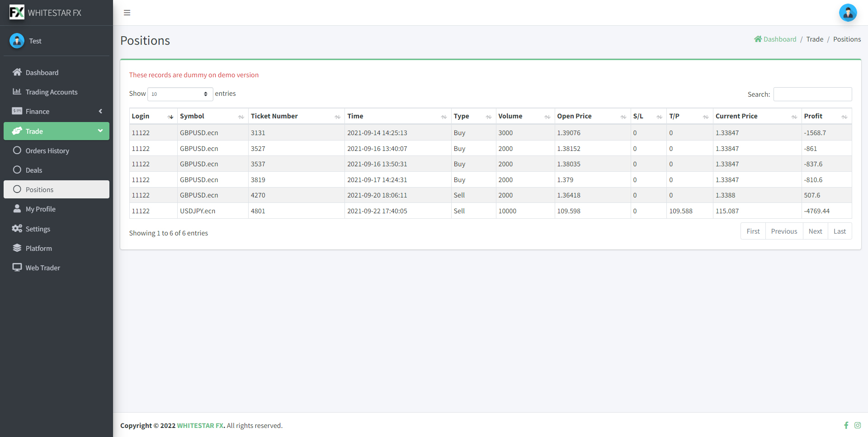The width and height of the screenshot is (868, 437).
Task: Open Trading Accounts menu item
Action: point(57,92)
